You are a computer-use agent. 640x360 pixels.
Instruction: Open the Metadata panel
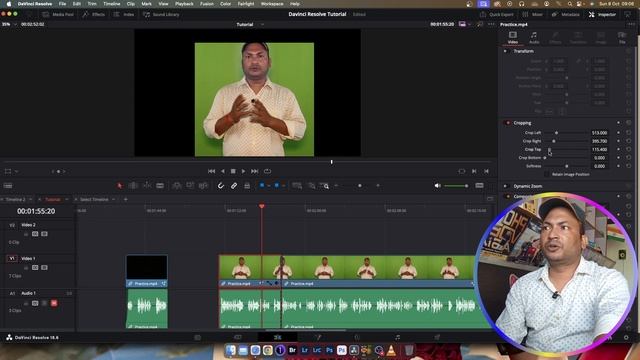[565, 14]
